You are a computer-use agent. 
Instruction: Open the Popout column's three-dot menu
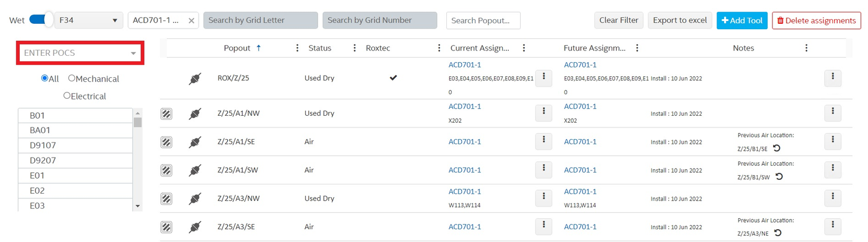(298, 48)
